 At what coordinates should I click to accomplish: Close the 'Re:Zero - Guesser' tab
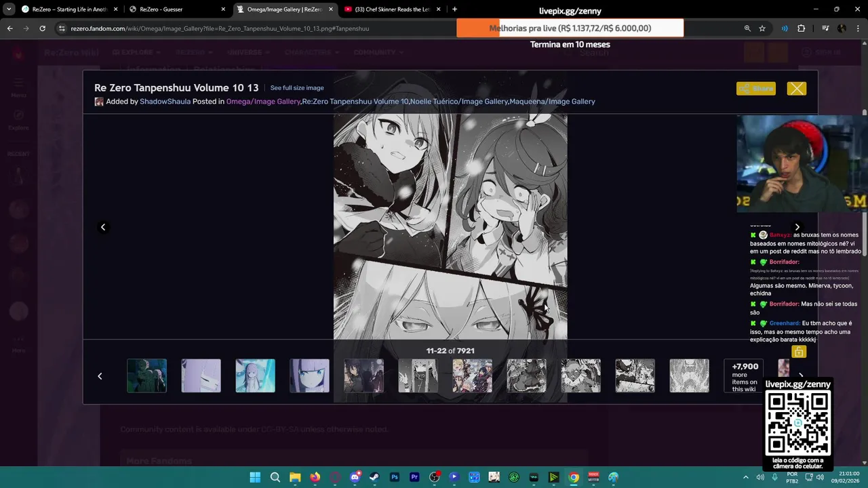click(x=223, y=9)
